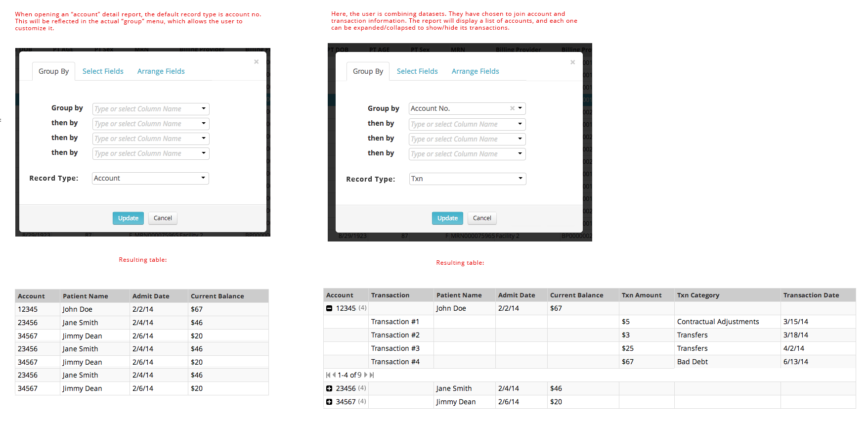
Task: Select John Doe in left table
Action: point(77,309)
